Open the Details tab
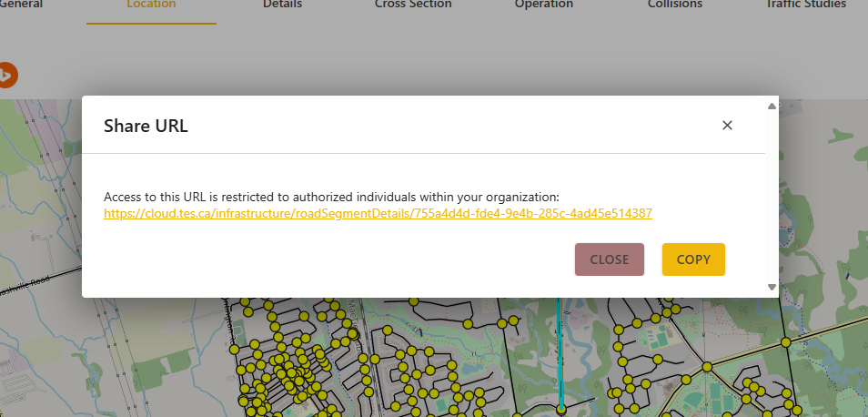Screen dimensions: 868x417 click(282, 5)
